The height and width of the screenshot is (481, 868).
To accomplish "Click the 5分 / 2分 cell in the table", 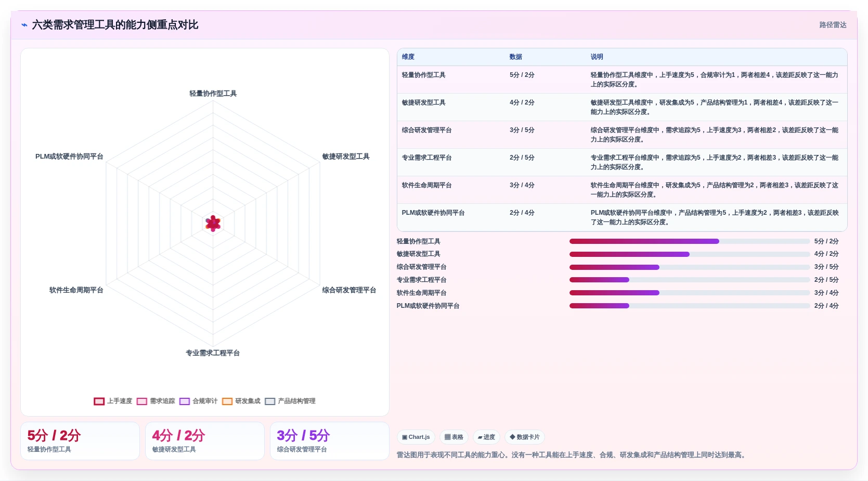I will [522, 75].
